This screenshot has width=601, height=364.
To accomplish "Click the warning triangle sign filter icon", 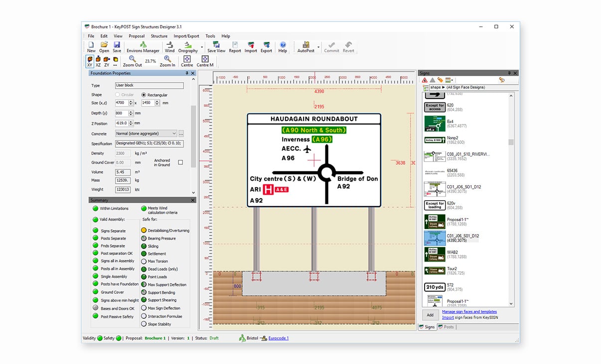I will click(425, 80).
